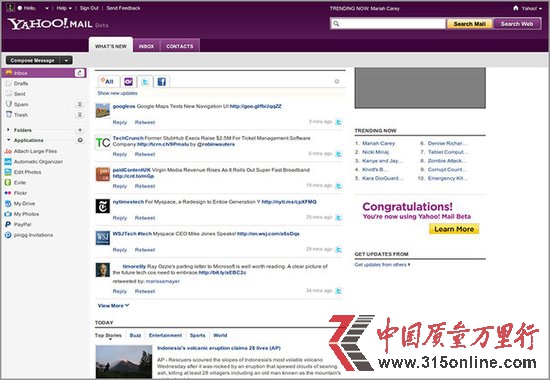The width and height of the screenshot is (550, 380).
Task: Click the Learn More button
Action: 454,229
